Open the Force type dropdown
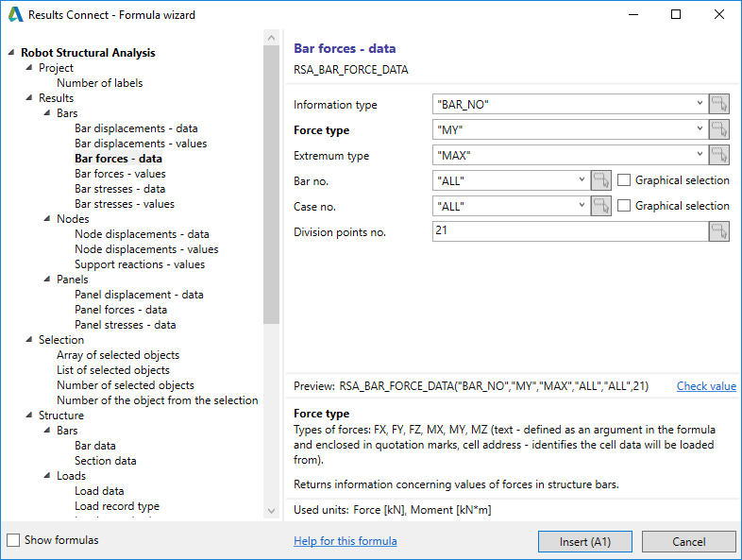This screenshot has width=742, height=560. coord(700,129)
